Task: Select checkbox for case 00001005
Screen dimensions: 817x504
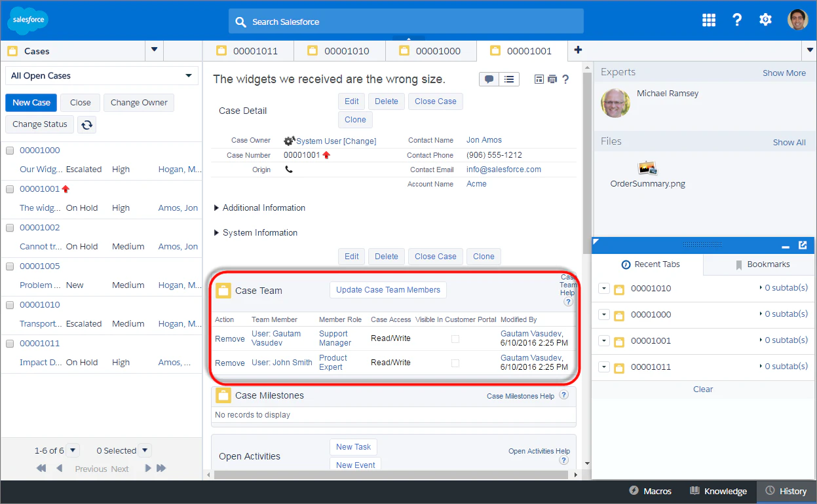Action: (10, 266)
